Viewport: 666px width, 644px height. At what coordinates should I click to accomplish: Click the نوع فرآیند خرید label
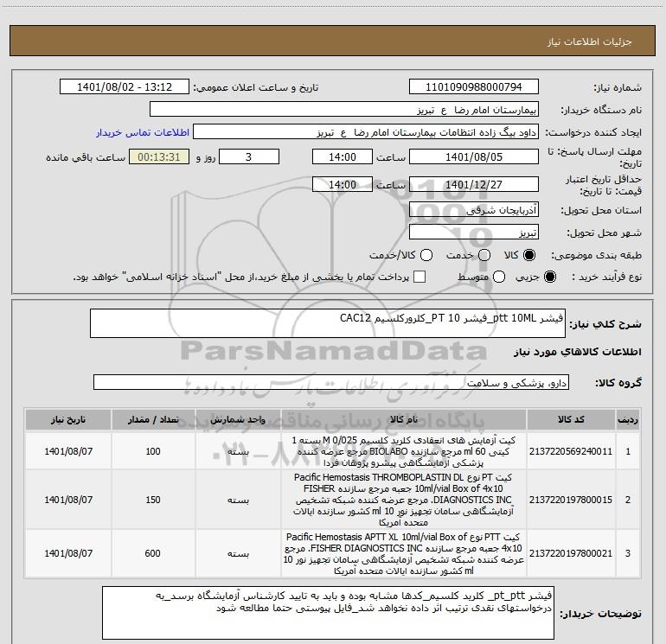[x=606, y=277]
